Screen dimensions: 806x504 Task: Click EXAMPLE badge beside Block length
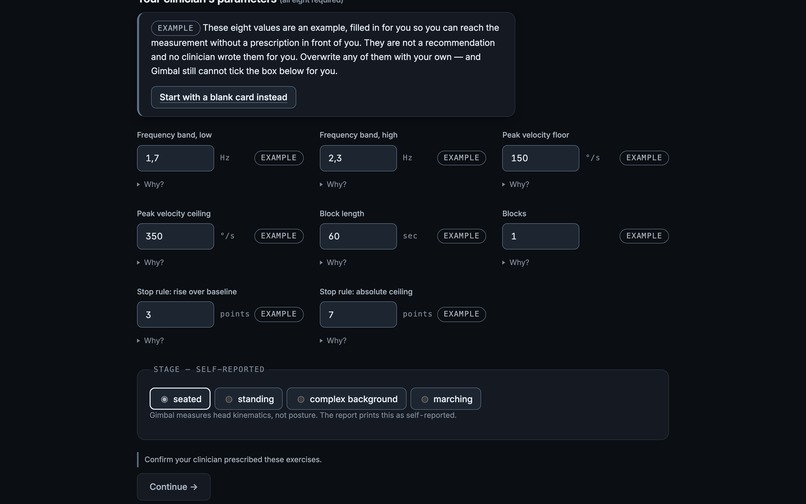tap(462, 236)
